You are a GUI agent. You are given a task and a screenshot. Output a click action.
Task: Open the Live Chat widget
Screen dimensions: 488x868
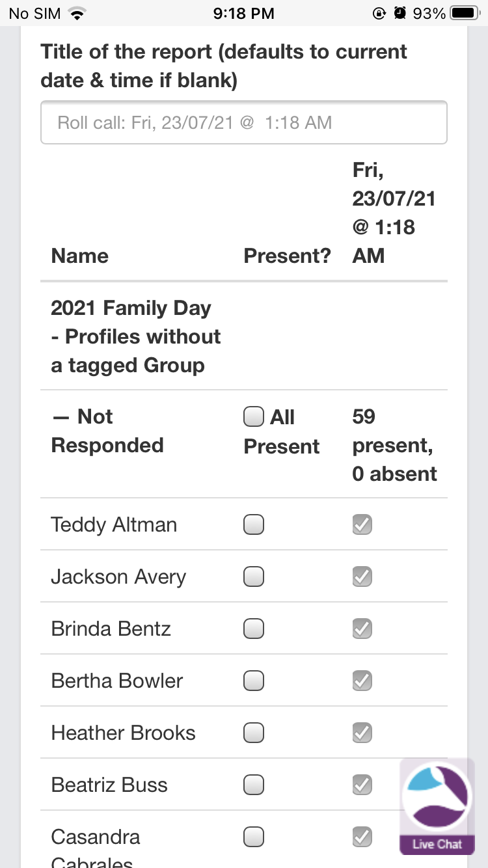437,807
